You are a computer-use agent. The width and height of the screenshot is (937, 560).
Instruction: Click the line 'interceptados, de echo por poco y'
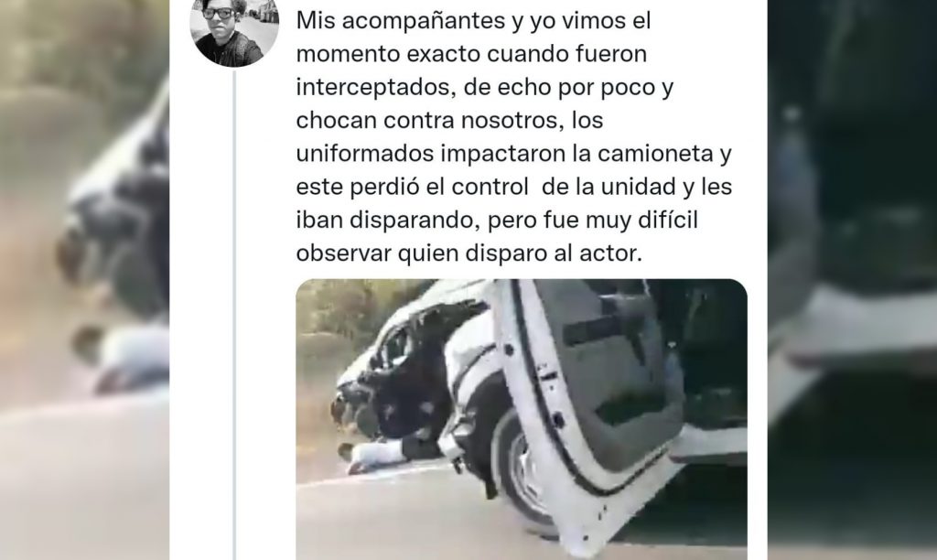[x=485, y=87]
